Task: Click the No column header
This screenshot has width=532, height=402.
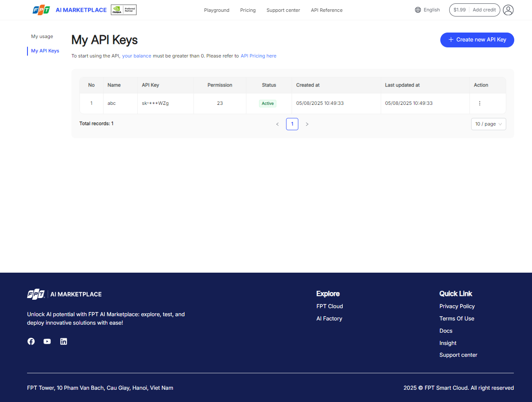Action: click(x=91, y=85)
